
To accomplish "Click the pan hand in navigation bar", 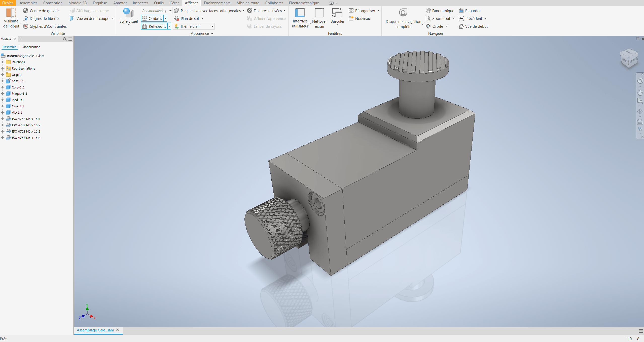I will click(640, 92).
